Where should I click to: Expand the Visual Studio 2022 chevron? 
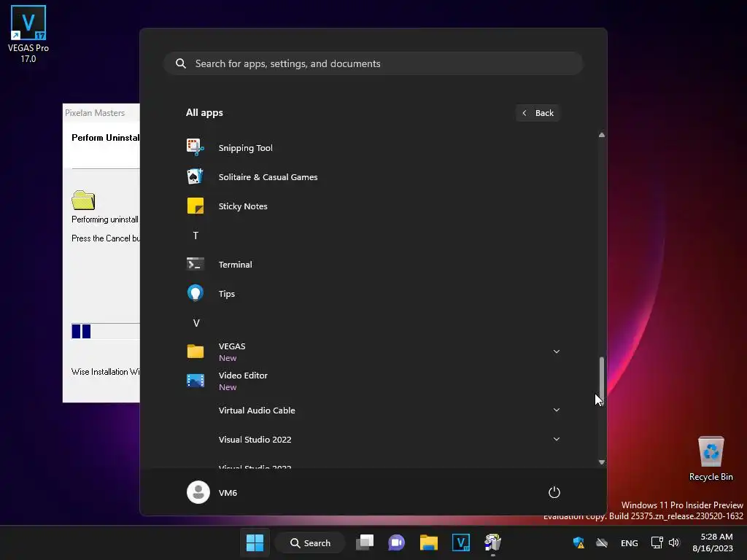coord(556,439)
